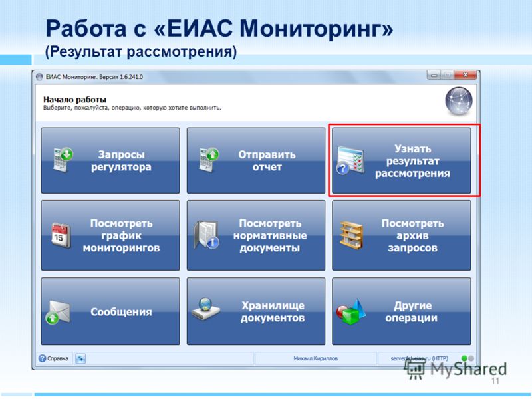
Task: Click the checklist icon with question mark
Action: click(x=350, y=160)
